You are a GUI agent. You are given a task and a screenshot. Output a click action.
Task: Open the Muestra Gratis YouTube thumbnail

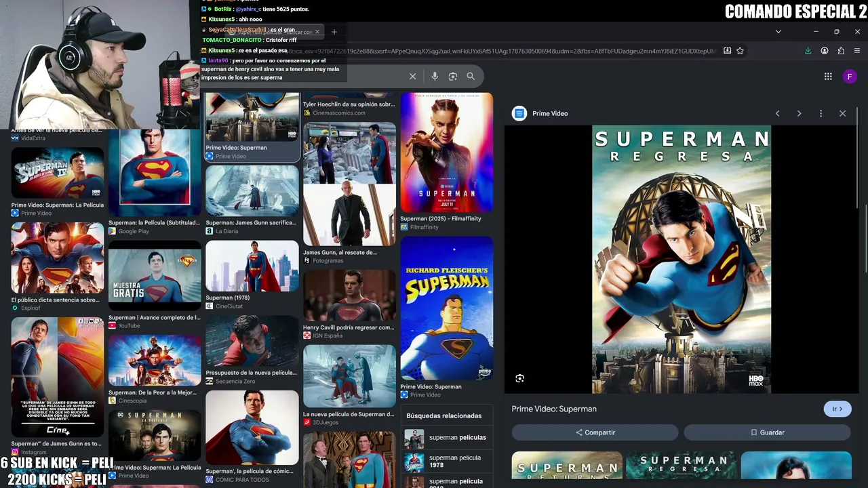point(155,276)
